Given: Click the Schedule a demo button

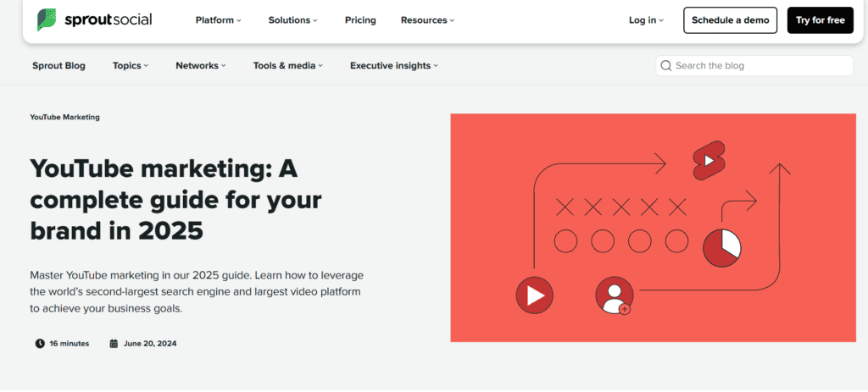Looking at the screenshot, I should click(x=730, y=20).
